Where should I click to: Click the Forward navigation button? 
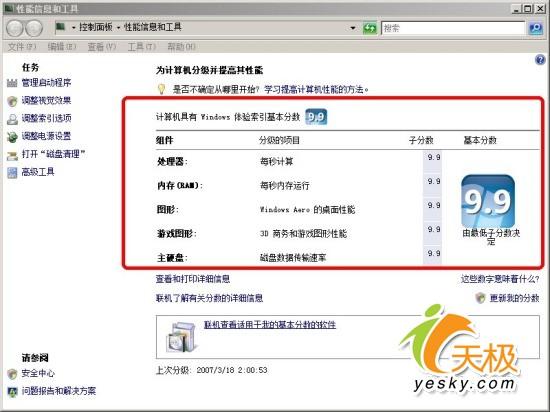point(34,28)
